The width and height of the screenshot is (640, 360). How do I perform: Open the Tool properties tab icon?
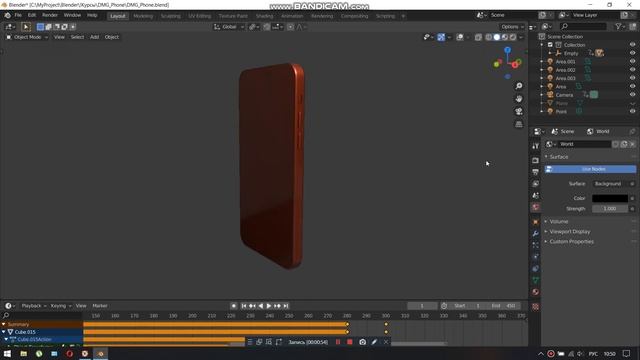click(535, 146)
